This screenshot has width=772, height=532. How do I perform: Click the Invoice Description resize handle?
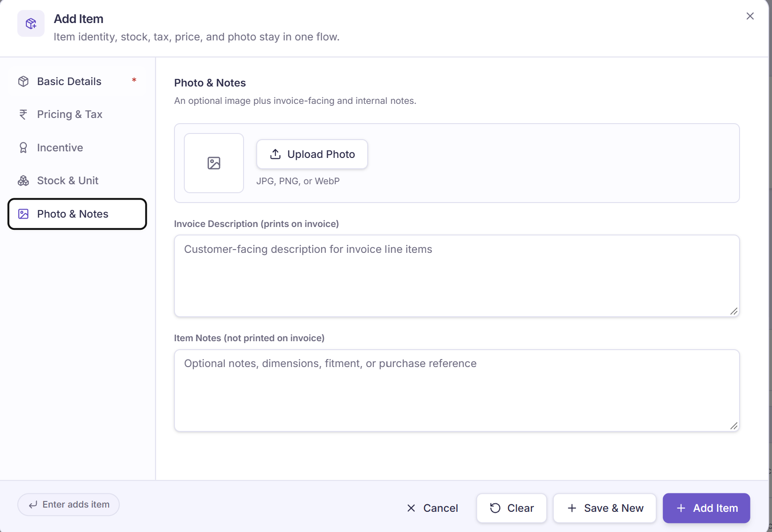(x=734, y=311)
